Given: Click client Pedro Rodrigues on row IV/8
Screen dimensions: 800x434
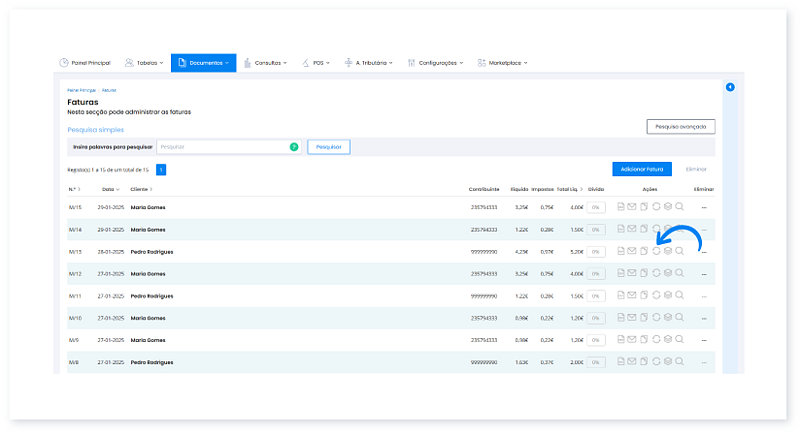Looking at the screenshot, I should [x=152, y=362].
